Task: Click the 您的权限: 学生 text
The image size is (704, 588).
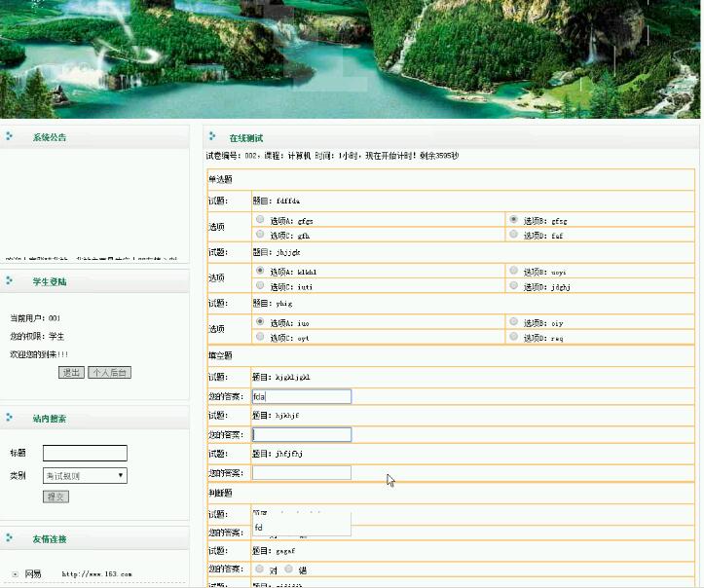Action: coord(37,336)
